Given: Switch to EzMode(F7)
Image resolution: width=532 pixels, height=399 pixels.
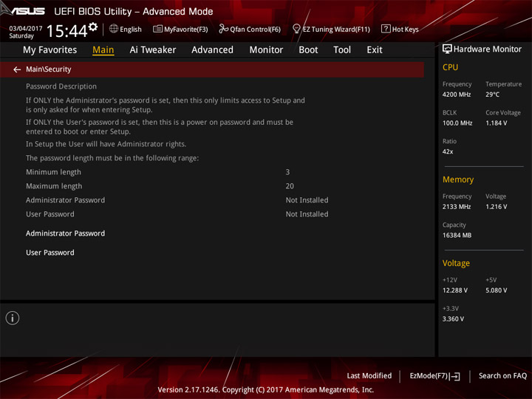Looking at the screenshot, I should click(x=429, y=375).
